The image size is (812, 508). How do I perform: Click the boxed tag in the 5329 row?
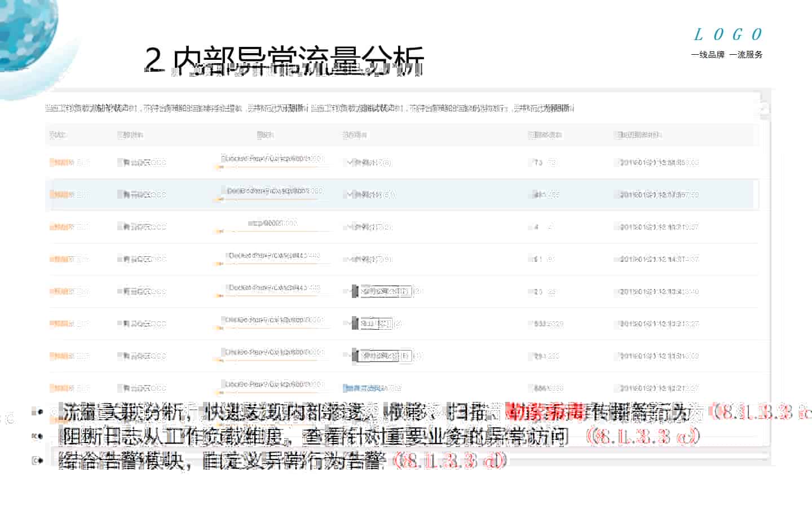pos(372,324)
